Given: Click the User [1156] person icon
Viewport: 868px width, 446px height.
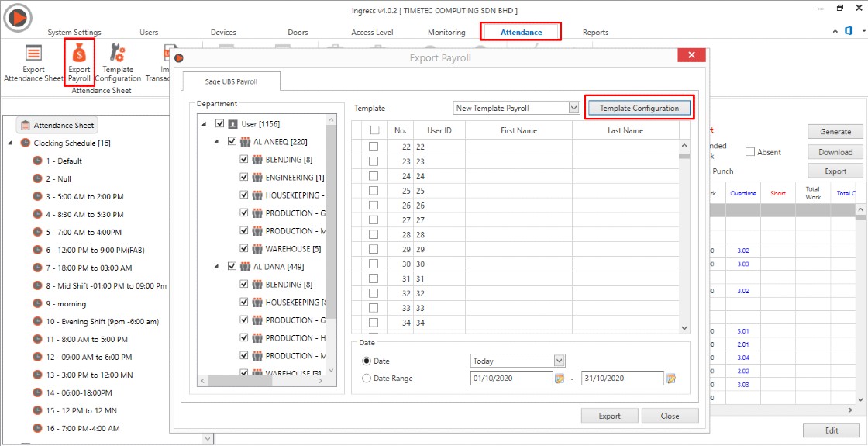Looking at the screenshot, I should (x=233, y=123).
